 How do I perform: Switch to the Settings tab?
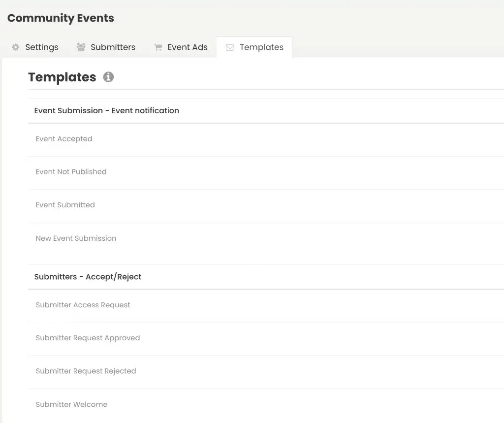(x=35, y=47)
